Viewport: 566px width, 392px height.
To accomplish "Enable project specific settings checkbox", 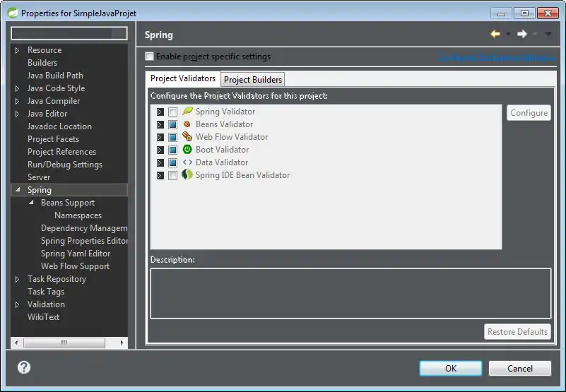I will [149, 57].
